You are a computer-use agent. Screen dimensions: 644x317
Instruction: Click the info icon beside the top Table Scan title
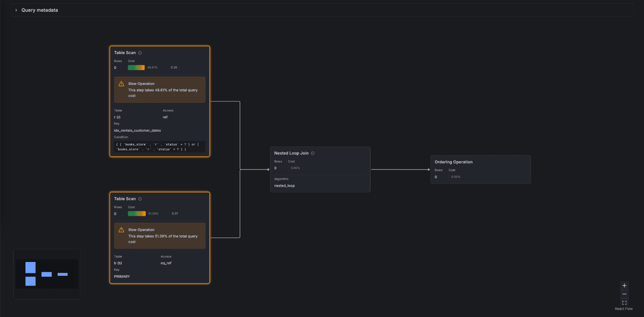pyautogui.click(x=140, y=52)
